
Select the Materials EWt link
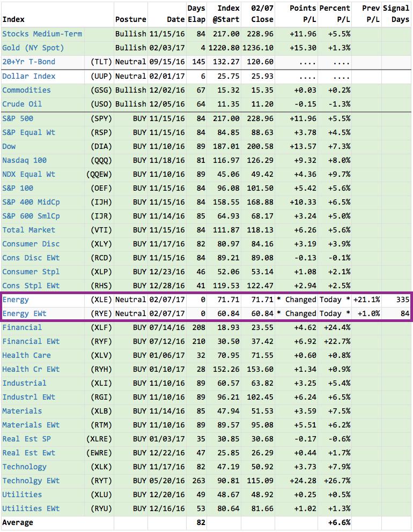pos(31,425)
